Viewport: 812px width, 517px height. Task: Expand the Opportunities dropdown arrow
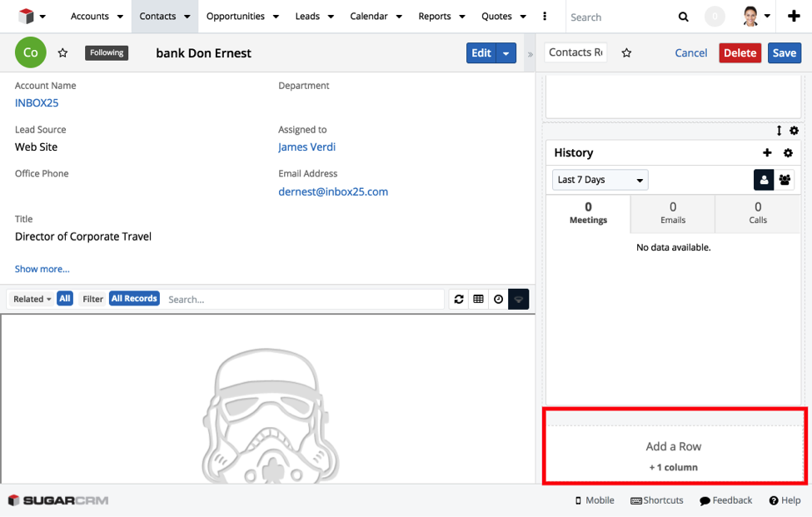276,17
